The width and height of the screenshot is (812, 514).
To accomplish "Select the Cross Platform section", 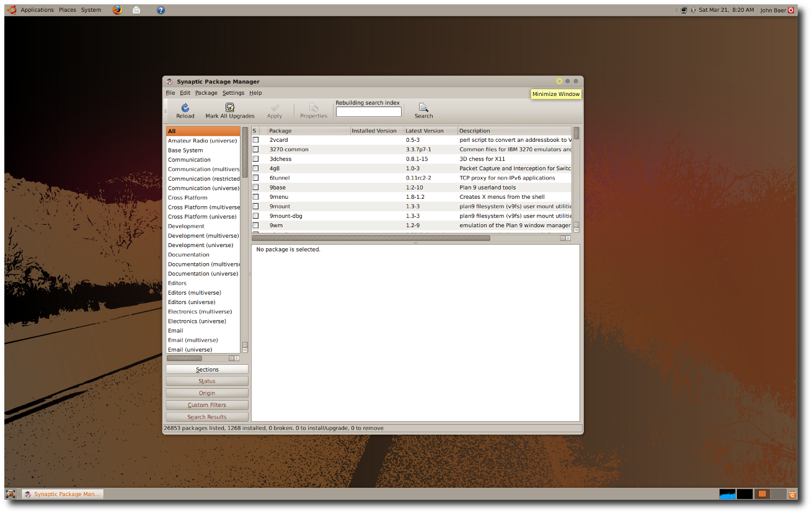I will pyautogui.click(x=203, y=198).
